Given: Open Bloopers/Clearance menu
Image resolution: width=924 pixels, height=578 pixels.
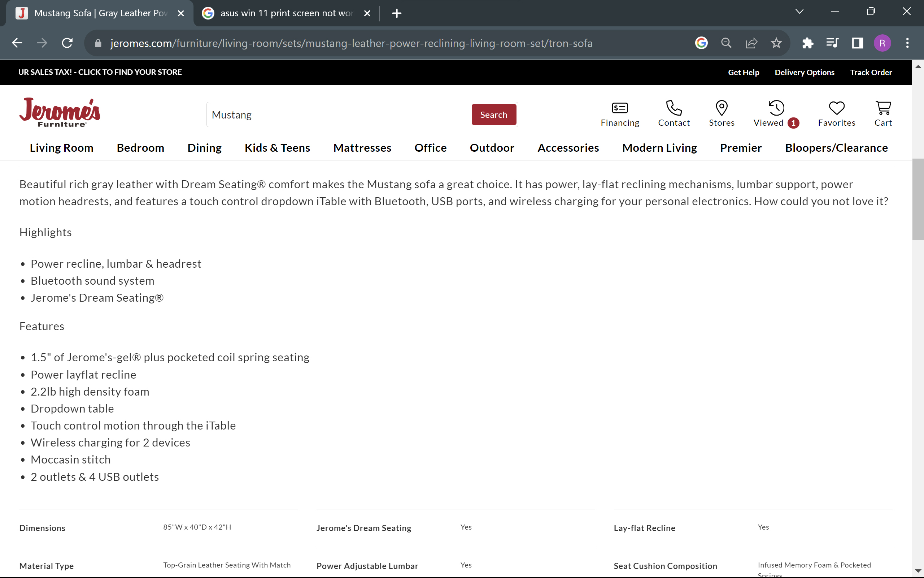Looking at the screenshot, I should point(836,148).
